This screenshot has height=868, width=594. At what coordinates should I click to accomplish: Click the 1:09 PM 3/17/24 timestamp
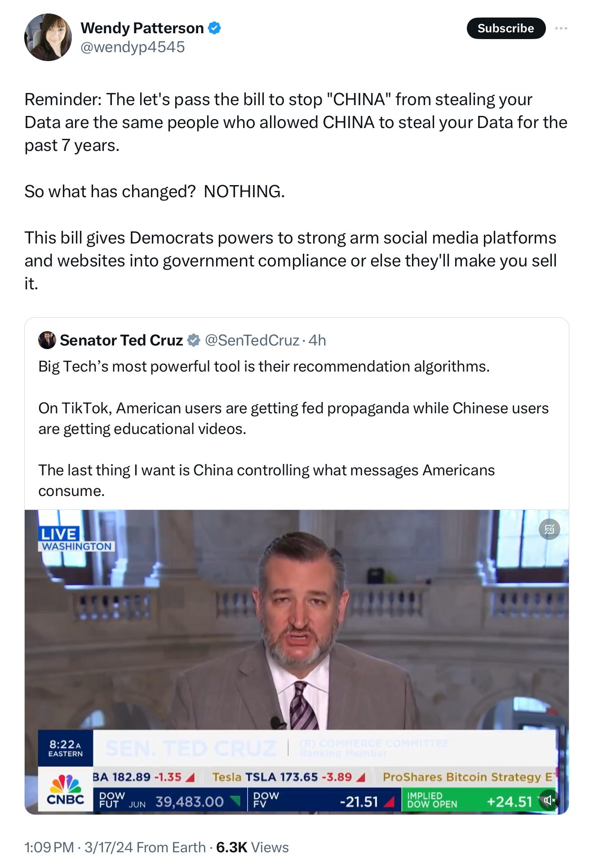[79, 847]
